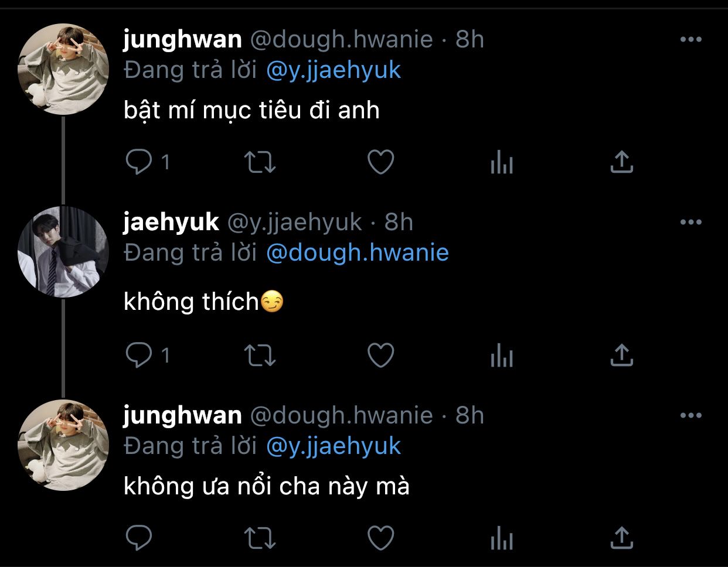Open more options on junghwan's first tweet
728x567 pixels.
click(x=691, y=40)
